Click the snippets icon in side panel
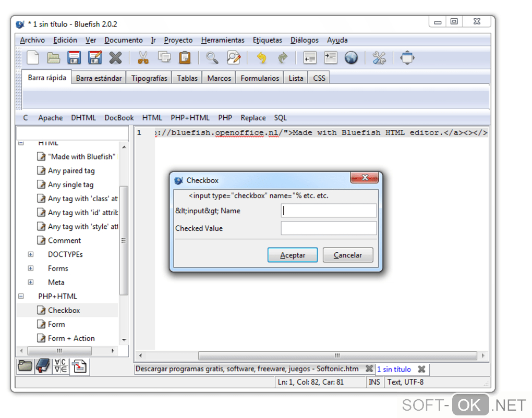Image resolution: width=532 pixels, height=418 pixels. (79, 366)
